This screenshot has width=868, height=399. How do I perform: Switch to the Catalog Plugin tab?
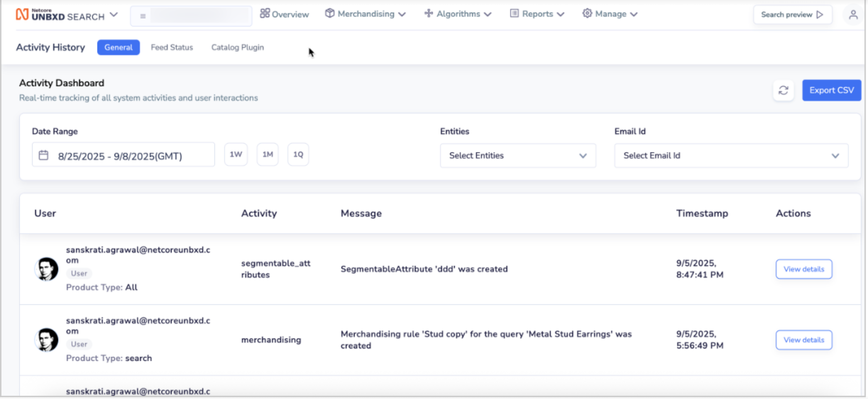(238, 47)
